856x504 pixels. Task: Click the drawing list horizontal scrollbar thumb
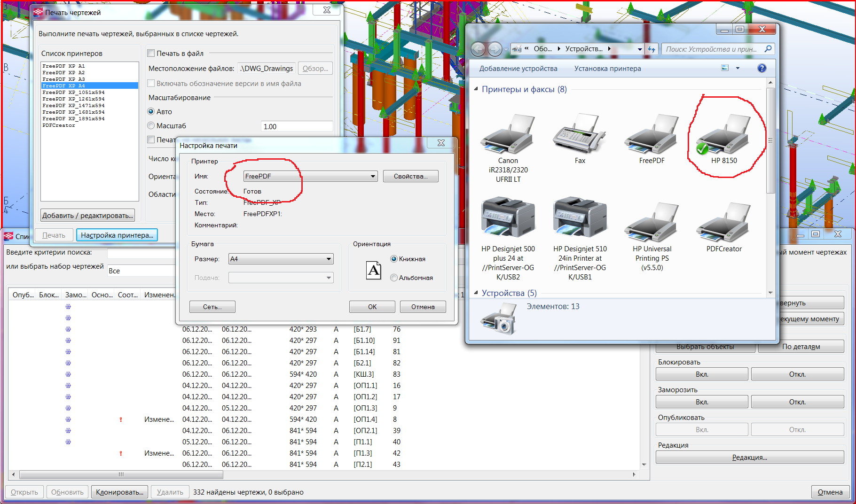tap(121, 474)
